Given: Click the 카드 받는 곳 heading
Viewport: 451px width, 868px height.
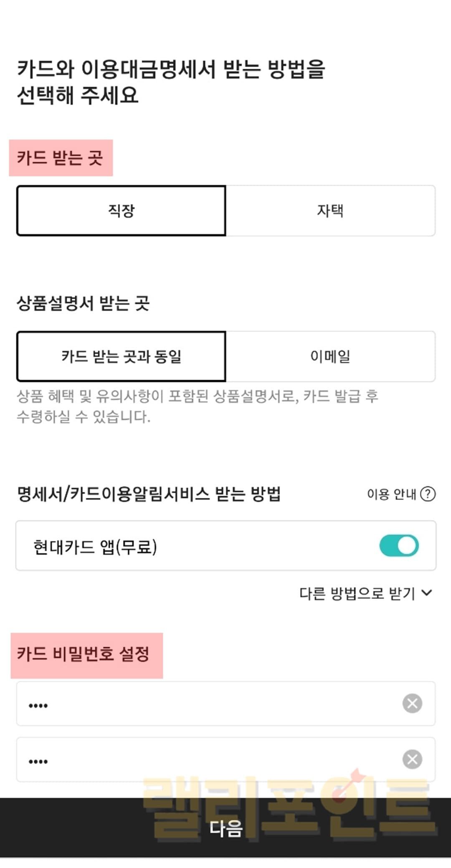Looking at the screenshot, I should point(60,158).
